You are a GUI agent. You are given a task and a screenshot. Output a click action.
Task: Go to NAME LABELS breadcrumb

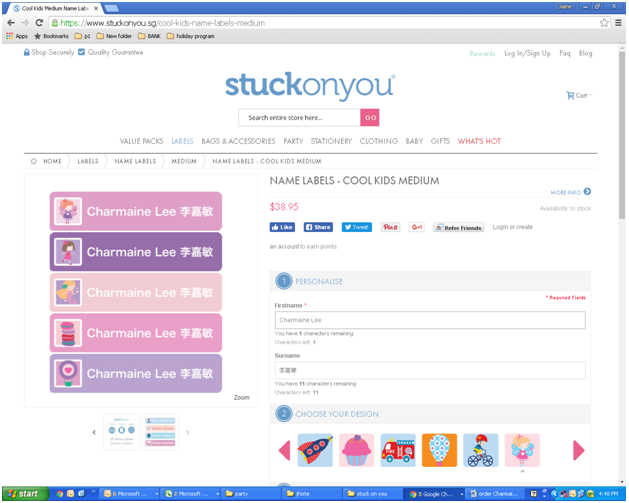(135, 161)
